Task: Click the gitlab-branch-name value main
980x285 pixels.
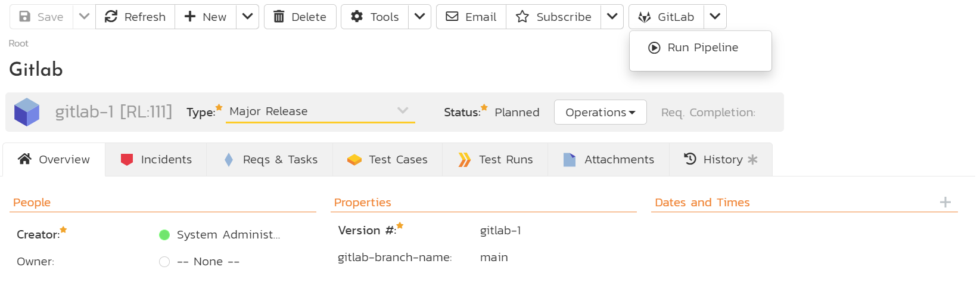Action: pos(494,258)
